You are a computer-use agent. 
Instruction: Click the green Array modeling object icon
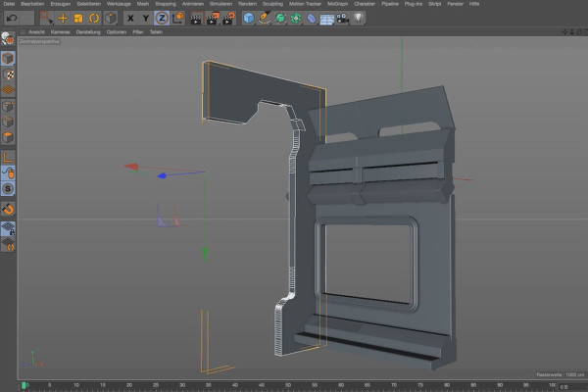click(x=296, y=18)
